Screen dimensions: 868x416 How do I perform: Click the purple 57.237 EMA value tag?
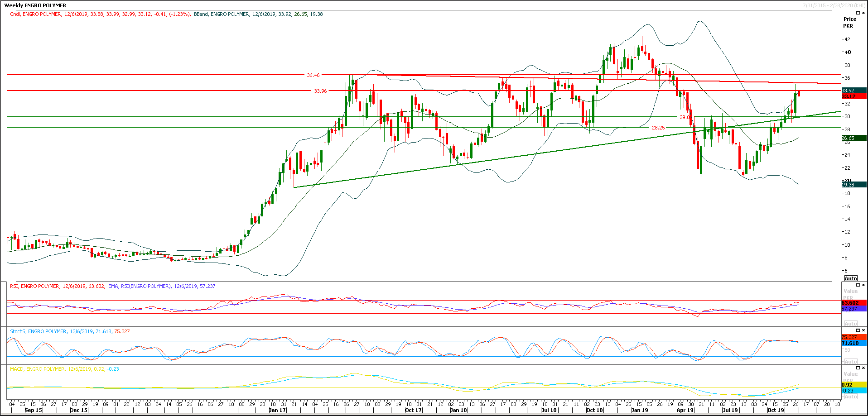pyautogui.click(x=854, y=309)
